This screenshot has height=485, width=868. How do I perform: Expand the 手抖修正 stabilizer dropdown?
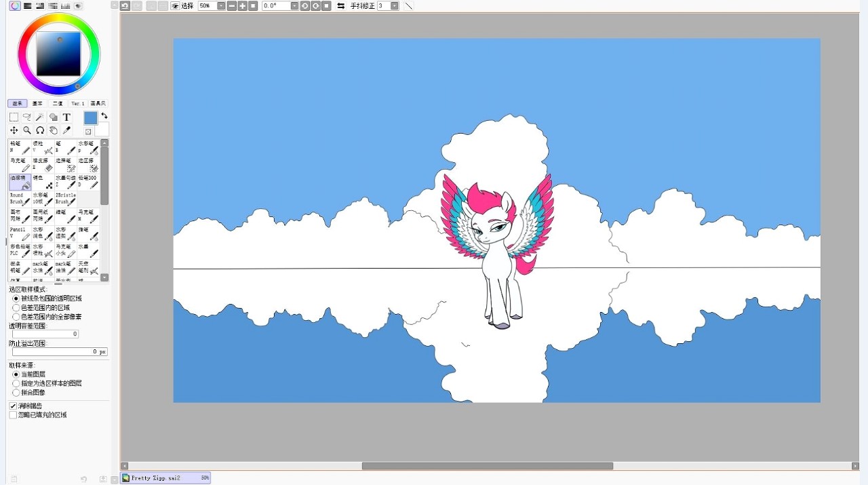click(394, 6)
